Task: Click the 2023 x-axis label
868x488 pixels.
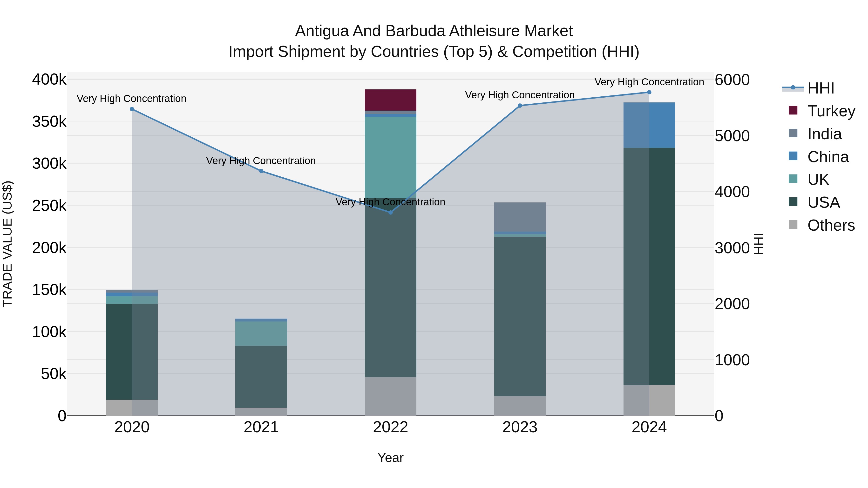Action: tap(520, 427)
